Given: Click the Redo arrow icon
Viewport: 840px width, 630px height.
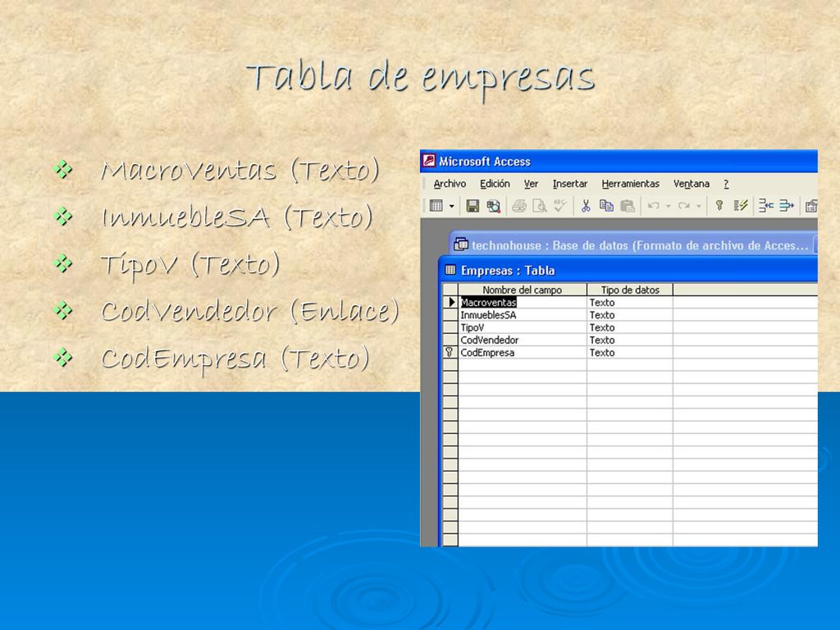Looking at the screenshot, I should [683, 206].
